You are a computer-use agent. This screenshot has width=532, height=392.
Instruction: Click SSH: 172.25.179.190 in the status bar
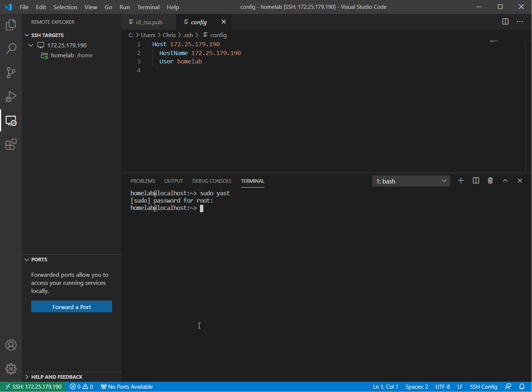33,386
